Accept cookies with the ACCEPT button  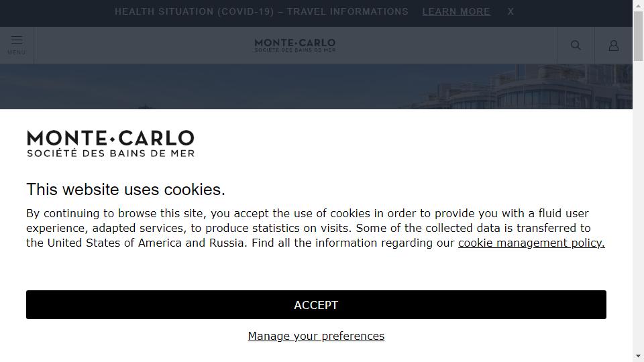pyautogui.click(x=316, y=305)
